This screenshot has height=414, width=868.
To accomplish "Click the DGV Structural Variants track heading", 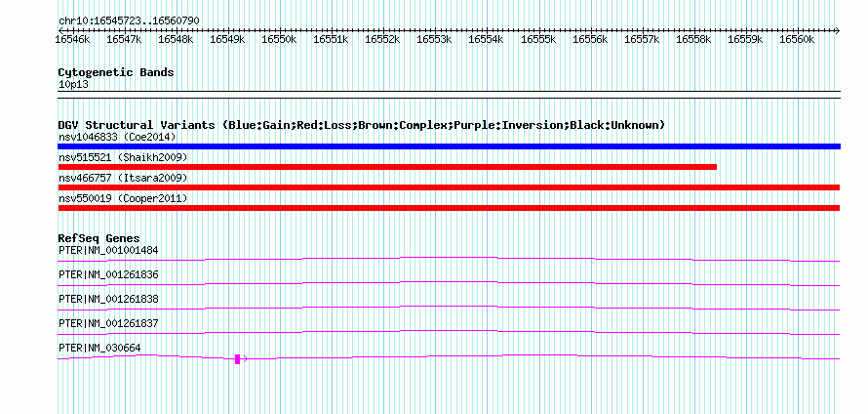I will pos(361,125).
